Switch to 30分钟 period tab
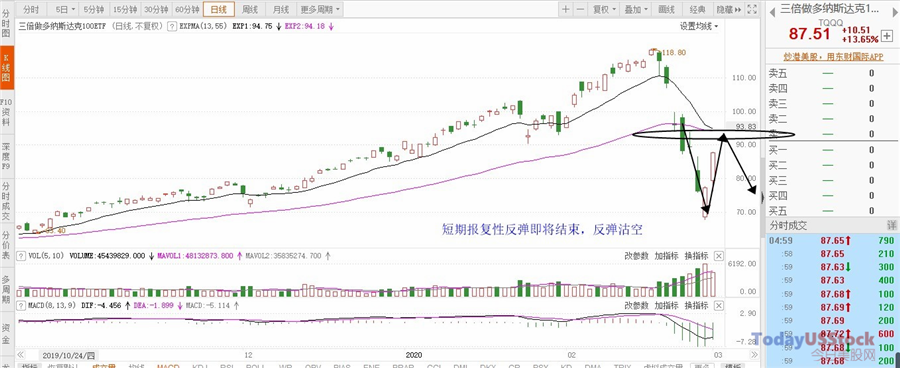 (156, 9)
